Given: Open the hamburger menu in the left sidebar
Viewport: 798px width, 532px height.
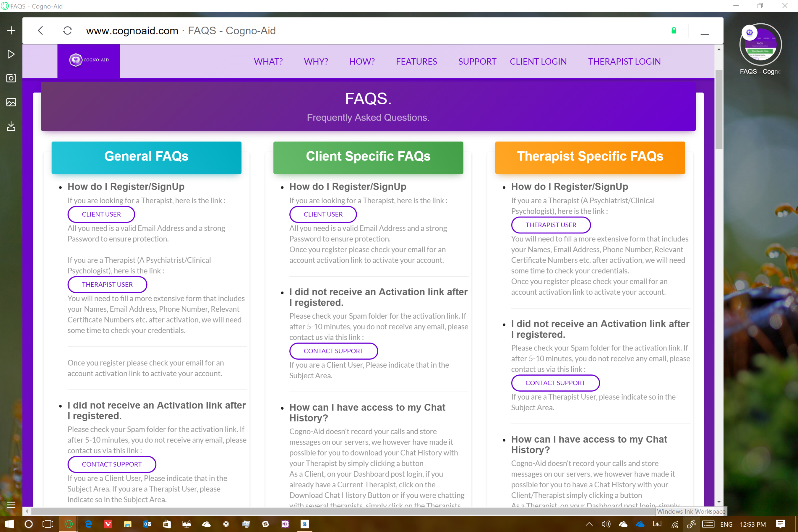Looking at the screenshot, I should pos(11,505).
